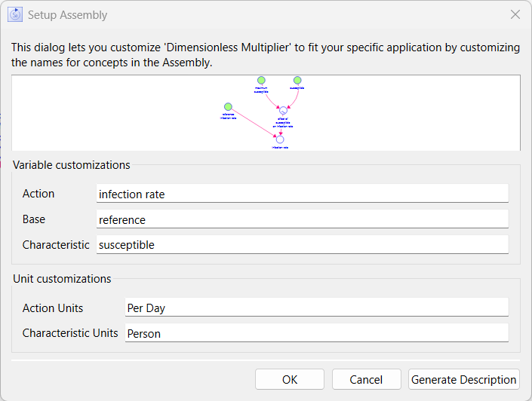
Task: Click the Variable customizations group label
Action: click(x=72, y=165)
